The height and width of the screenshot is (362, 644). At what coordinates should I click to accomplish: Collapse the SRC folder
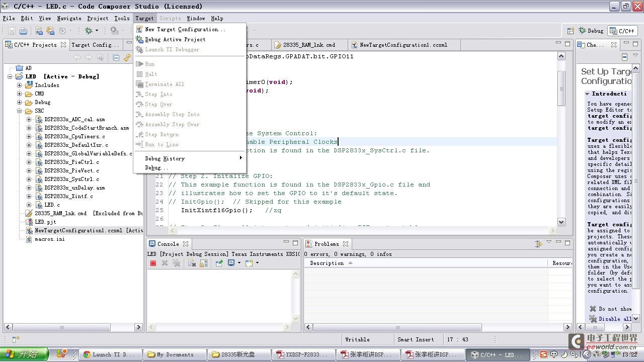tap(20, 111)
